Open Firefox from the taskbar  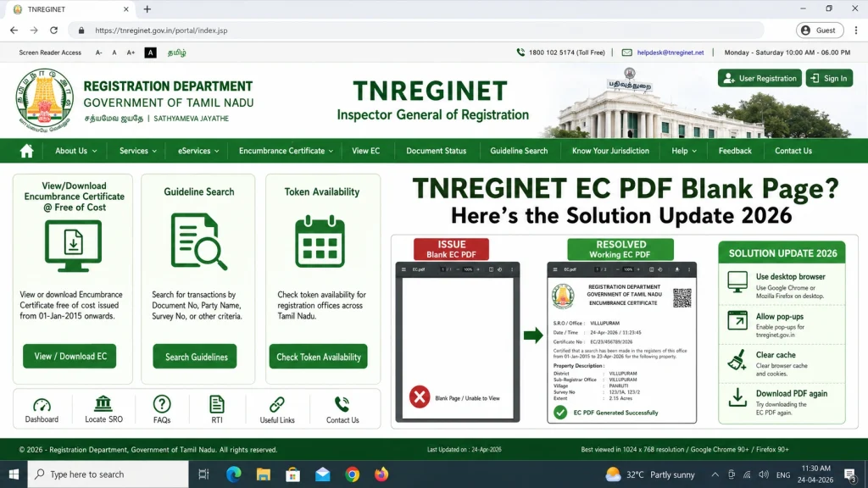tap(381, 474)
